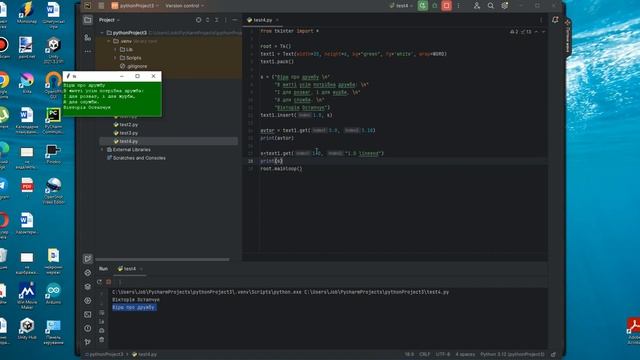Click Expand selected icon in Project panel
Viewport: 640px width, 360px height.
click(x=207, y=20)
